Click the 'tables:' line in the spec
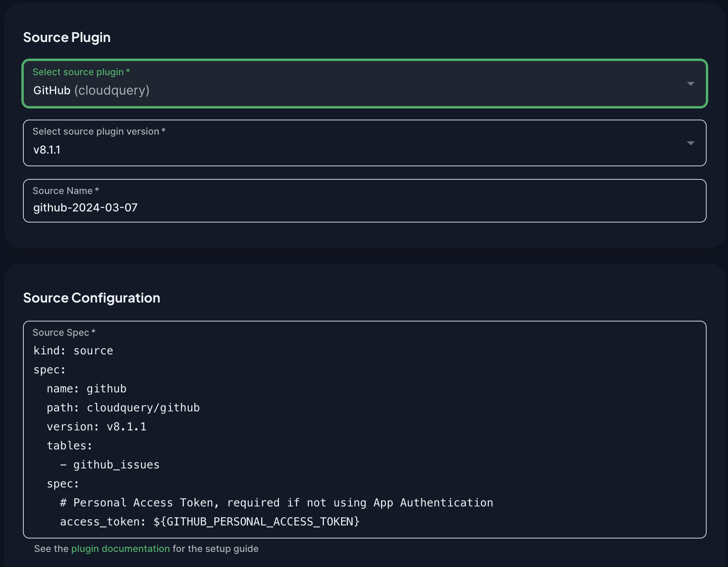The image size is (728, 567). click(x=70, y=446)
